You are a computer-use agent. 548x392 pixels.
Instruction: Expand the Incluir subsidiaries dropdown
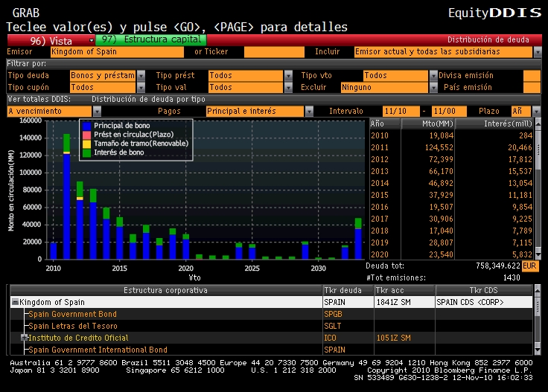pyautogui.click(x=538, y=52)
